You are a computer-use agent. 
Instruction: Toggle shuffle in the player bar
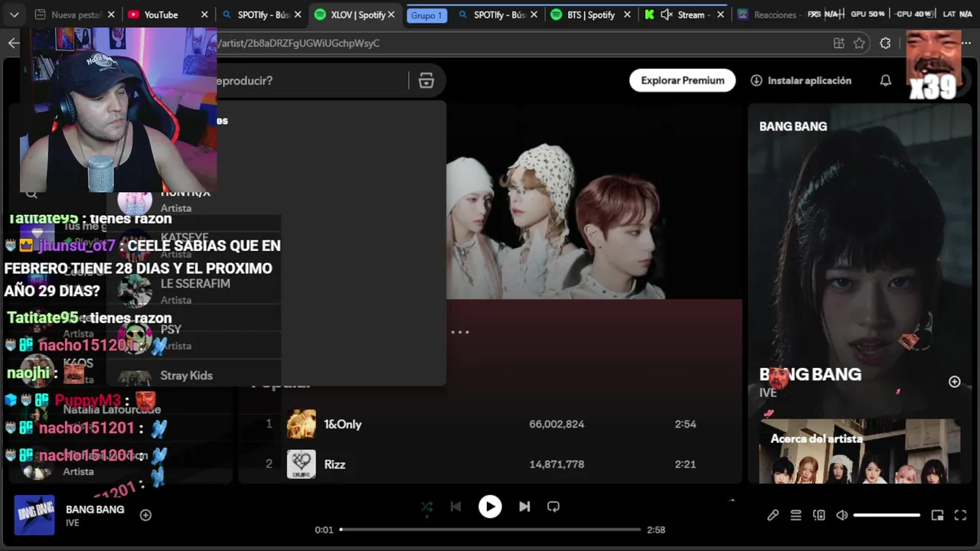[426, 507]
